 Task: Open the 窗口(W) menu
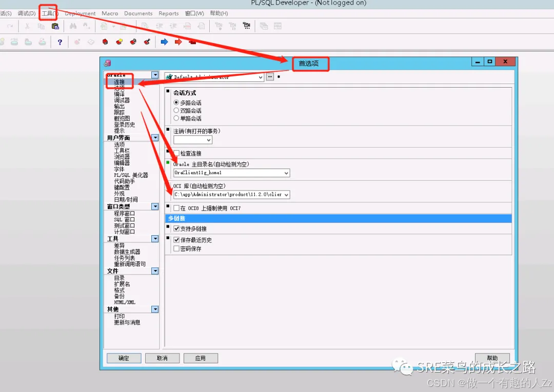point(194,13)
